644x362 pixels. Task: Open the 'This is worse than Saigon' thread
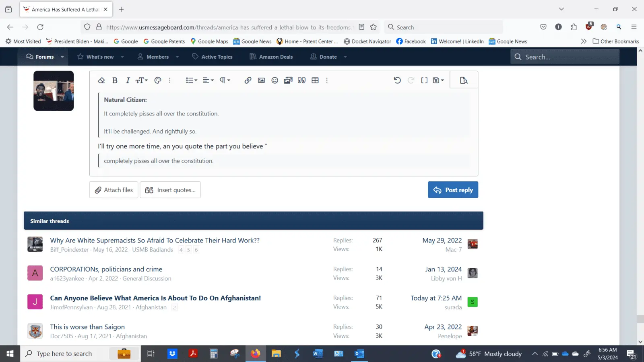pos(87,327)
